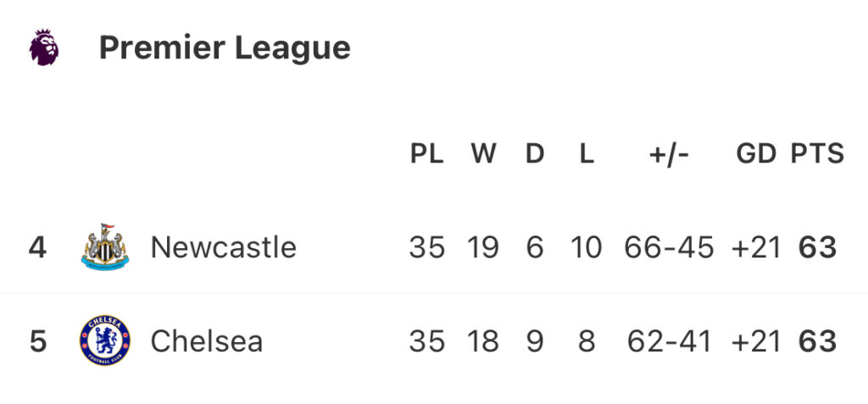Click the D column header
Viewport: 868px width, 404px height.
pos(535,153)
